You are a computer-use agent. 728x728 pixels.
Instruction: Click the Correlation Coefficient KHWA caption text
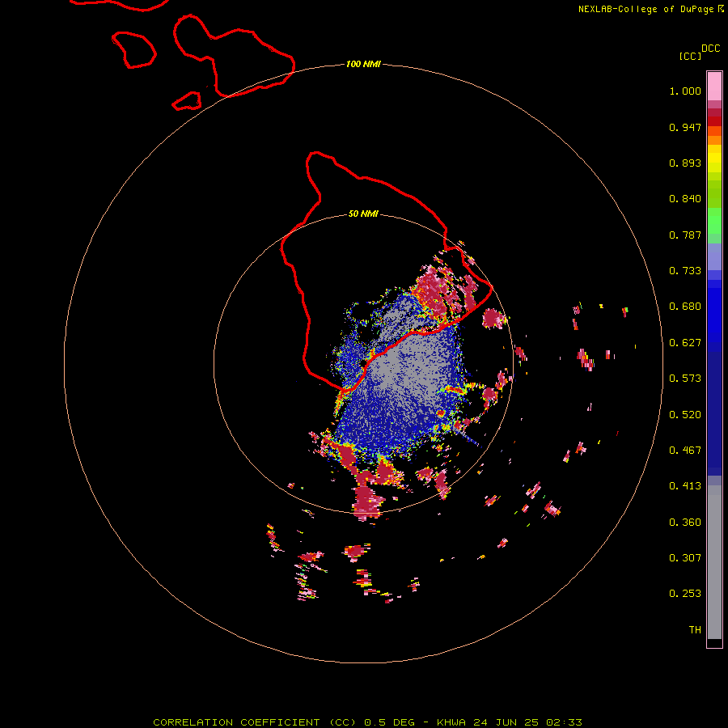click(367, 722)
